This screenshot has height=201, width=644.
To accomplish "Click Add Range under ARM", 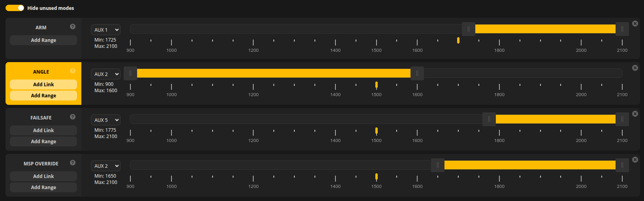I will click(43, 40).
